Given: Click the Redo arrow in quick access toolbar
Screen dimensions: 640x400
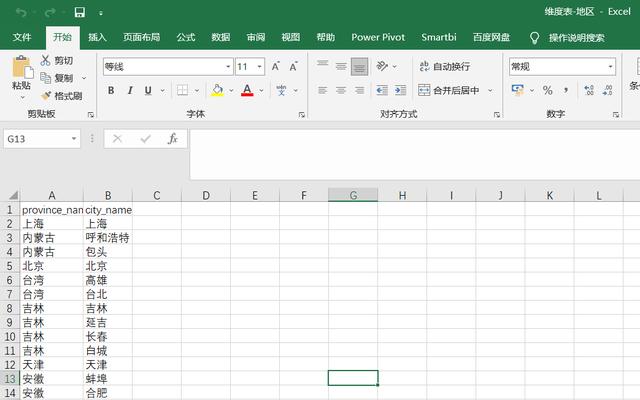Looking at the screenshot, I should 50,13.
